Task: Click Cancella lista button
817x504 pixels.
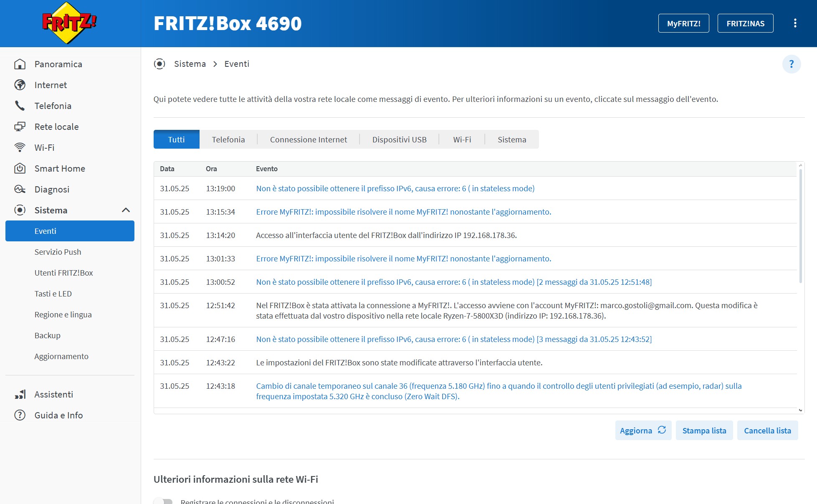Action: (767, 431)
